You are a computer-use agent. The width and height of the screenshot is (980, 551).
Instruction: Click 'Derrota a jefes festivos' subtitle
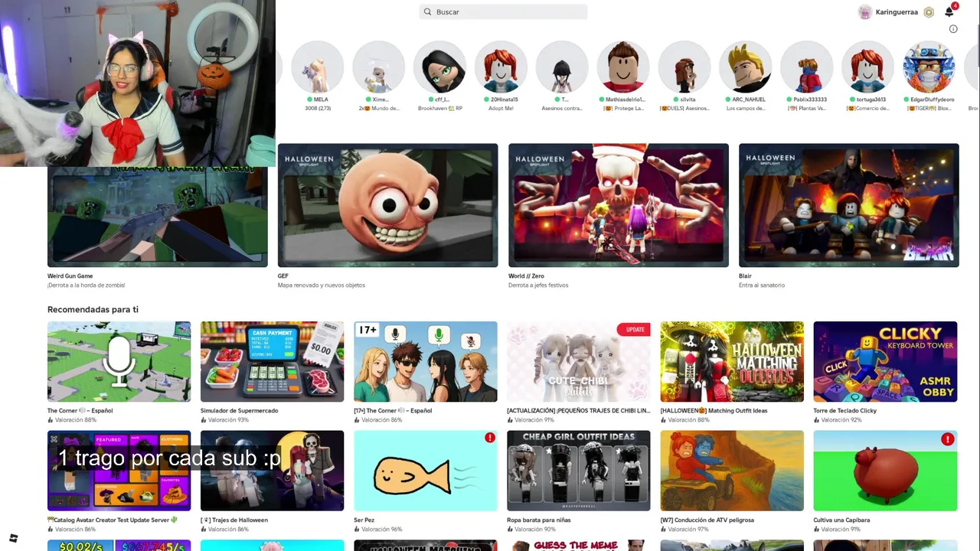click(538, 285)
